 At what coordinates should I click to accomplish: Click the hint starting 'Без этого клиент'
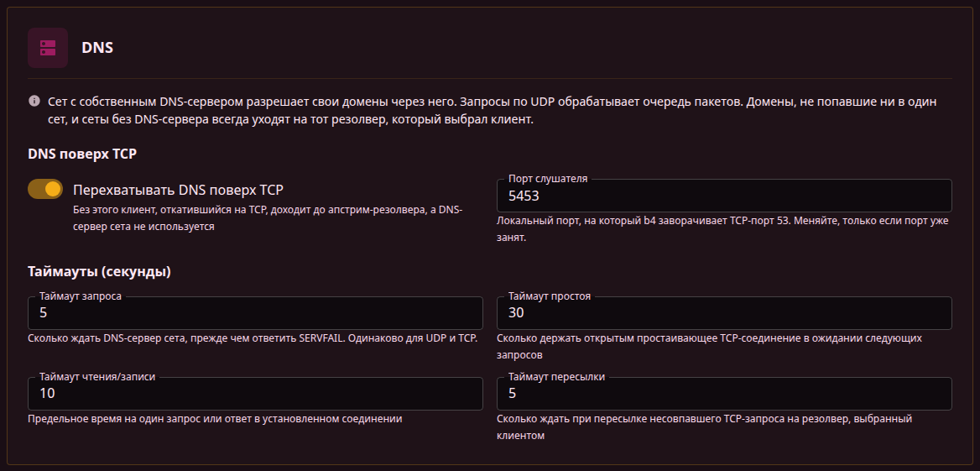coord(268,218)
